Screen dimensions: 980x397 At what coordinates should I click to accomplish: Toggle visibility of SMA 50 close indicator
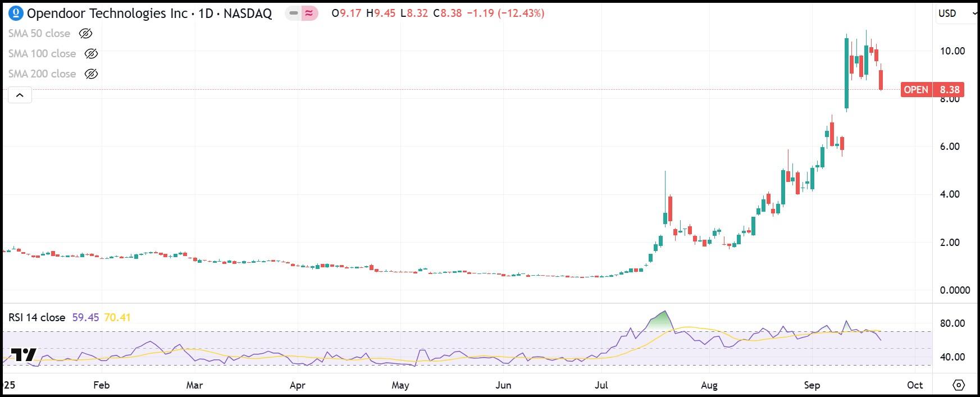tap(85, 34)
